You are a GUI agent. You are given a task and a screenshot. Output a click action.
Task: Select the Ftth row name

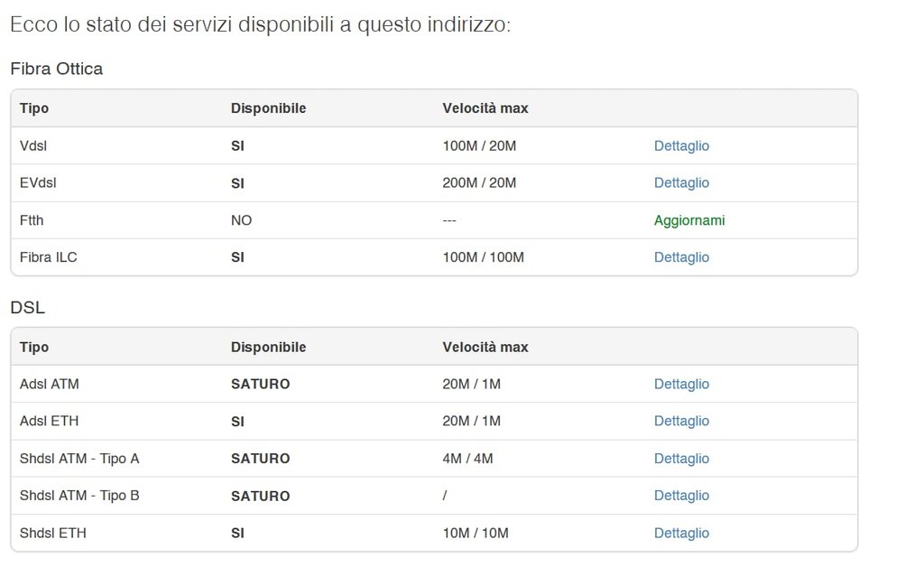pos(32,220)
